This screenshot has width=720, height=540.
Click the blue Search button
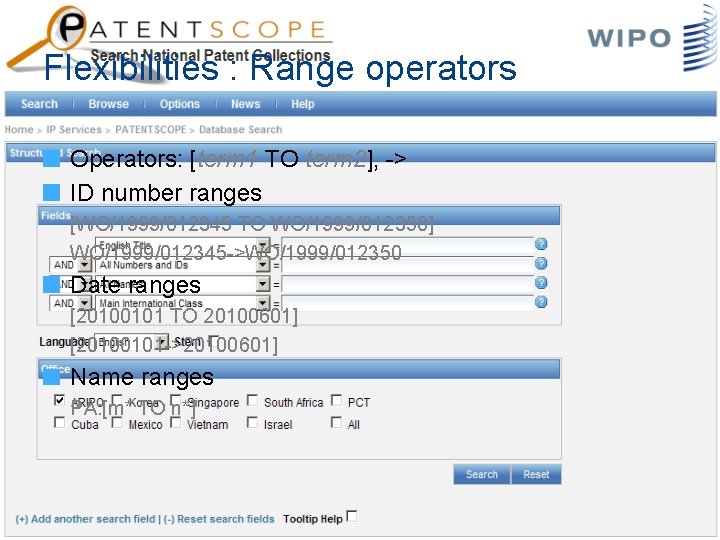coord(482,474)
